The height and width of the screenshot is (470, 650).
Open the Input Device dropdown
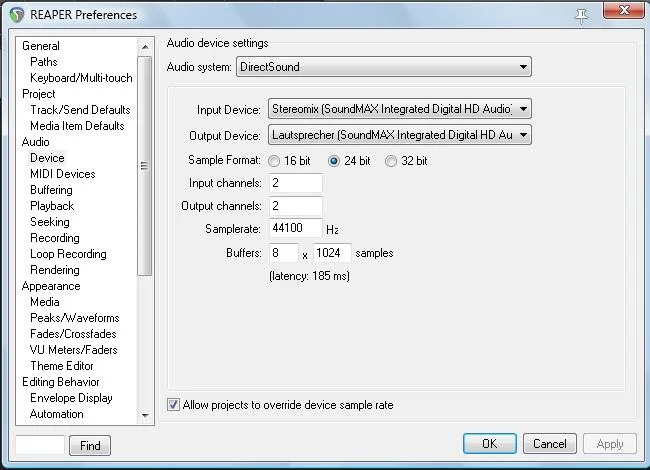(400, 109)
